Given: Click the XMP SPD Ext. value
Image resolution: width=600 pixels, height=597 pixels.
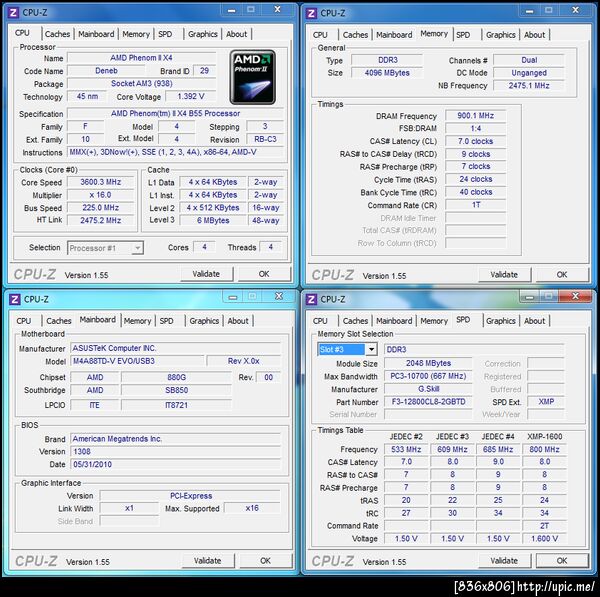Looking at the screenshot, I should (x=546, y=402).
